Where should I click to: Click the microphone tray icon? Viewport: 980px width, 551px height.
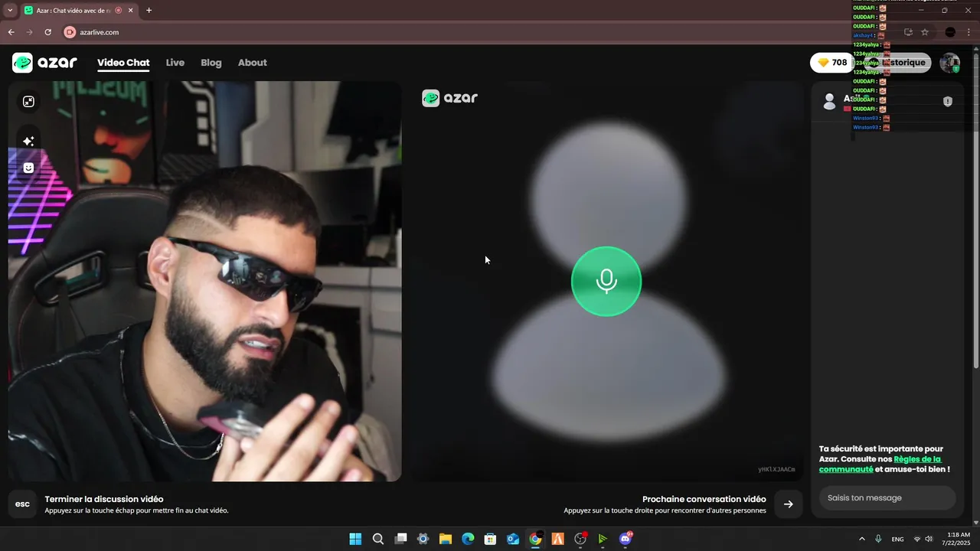(x=878, y=539)
